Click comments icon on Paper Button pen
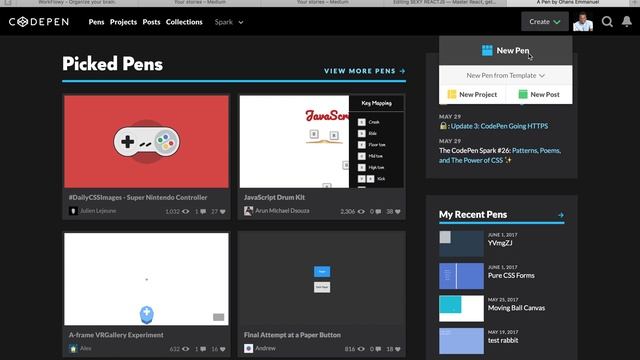640x360 pixels. pyautogui.click(x=378, y=349)
